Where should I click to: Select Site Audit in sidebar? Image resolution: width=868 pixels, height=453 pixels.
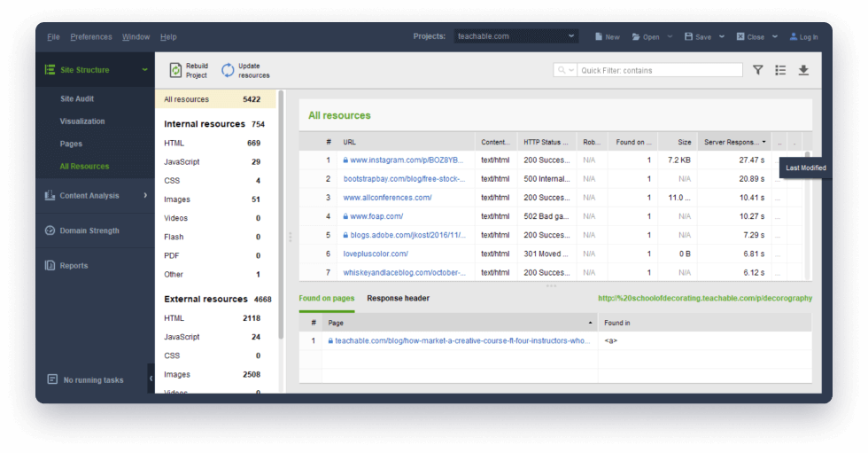coord(77,98)
